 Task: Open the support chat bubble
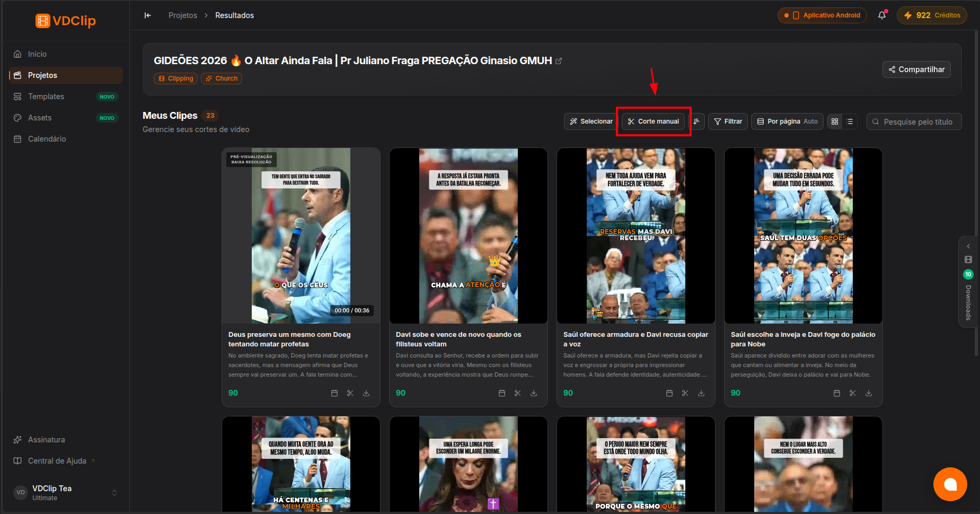coord(950,484)
